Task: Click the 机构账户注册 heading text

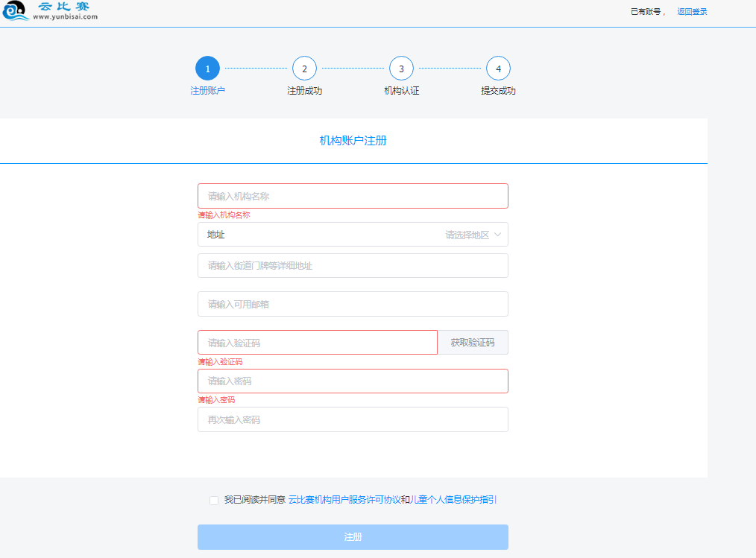Action: point(353,141)
